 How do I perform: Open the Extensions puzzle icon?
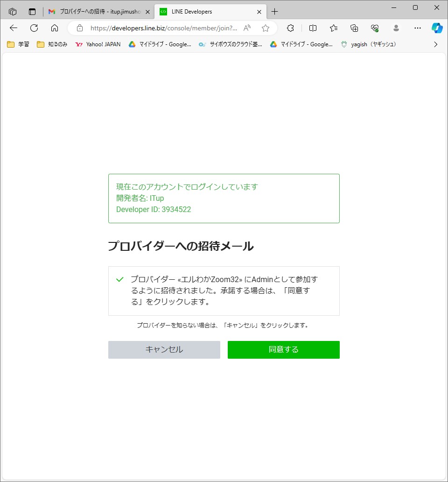coord(290,28)
